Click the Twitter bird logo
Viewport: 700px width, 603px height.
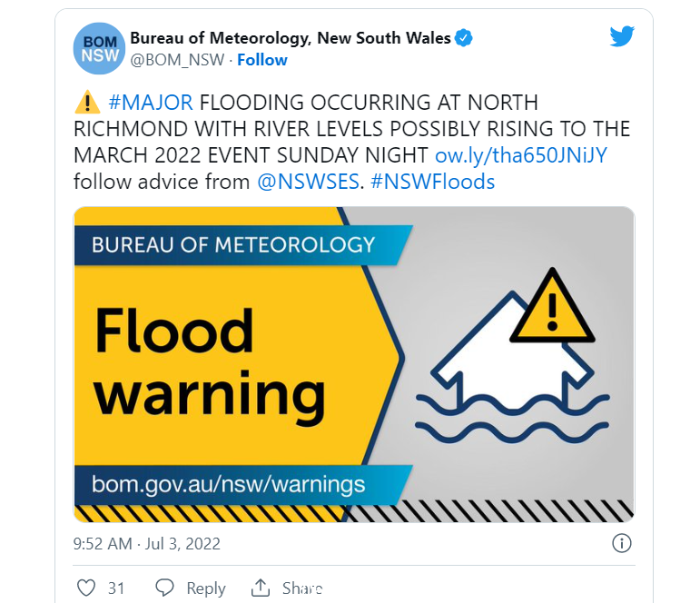click(622, 35)
